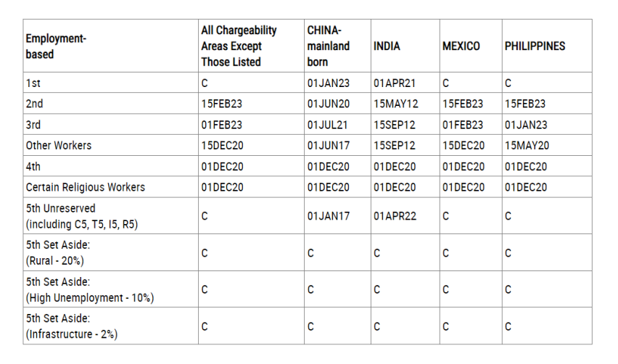Select the INDIA column header
The width and height of the screenshot is (618, 364).
[387, 46]
